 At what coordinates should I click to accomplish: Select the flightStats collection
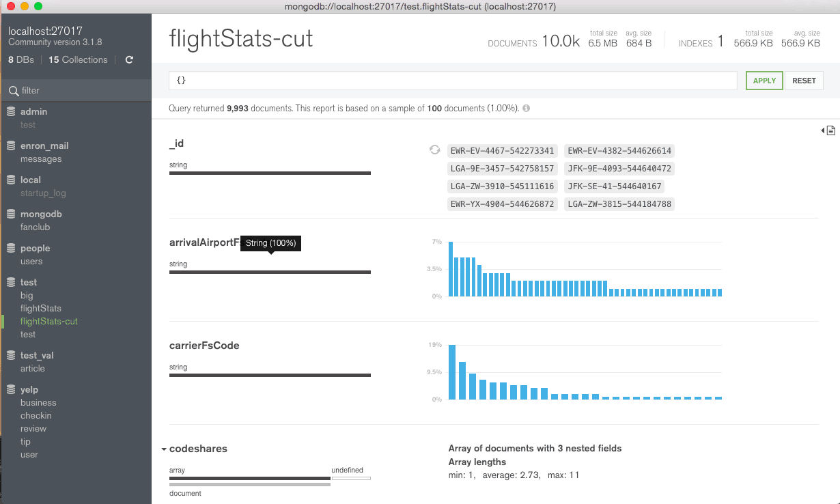pos(40,308)
